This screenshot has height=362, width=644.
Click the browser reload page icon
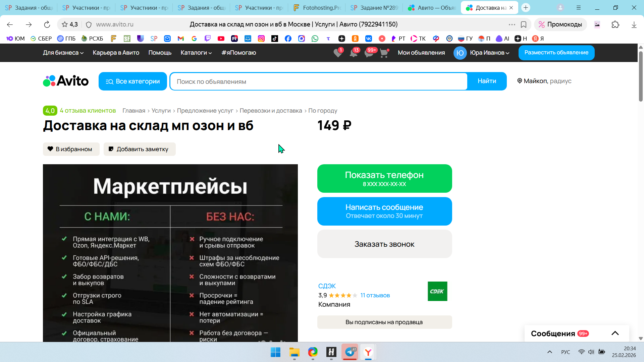47,24
